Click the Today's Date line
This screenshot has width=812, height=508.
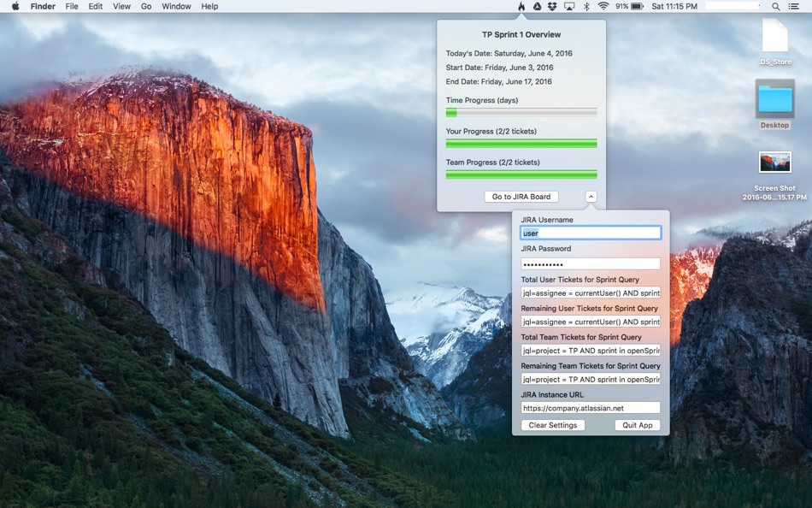click(509, 53)
